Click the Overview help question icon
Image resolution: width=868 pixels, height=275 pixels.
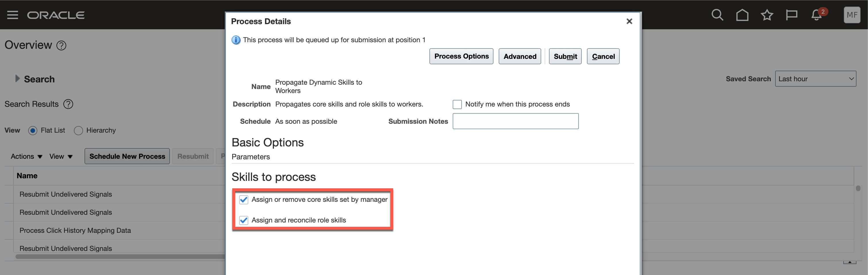coord(61,45)
